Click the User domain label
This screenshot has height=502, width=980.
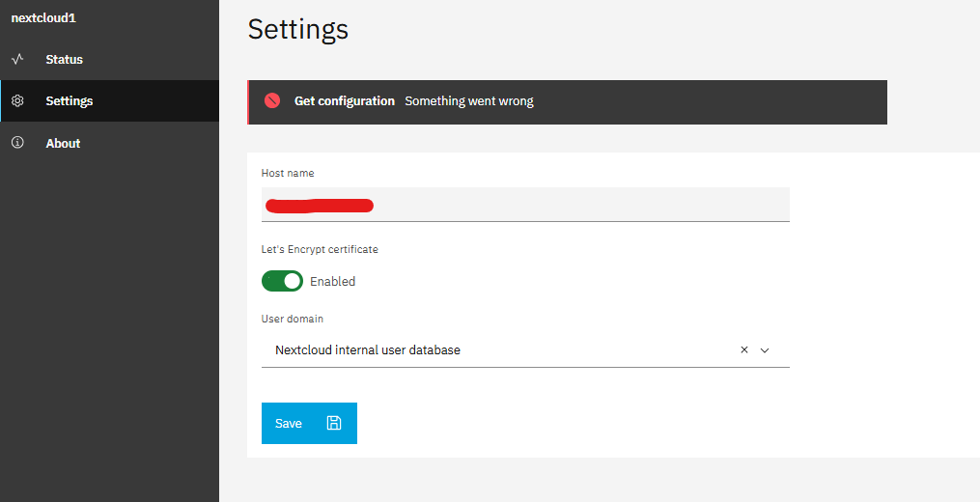292,319
